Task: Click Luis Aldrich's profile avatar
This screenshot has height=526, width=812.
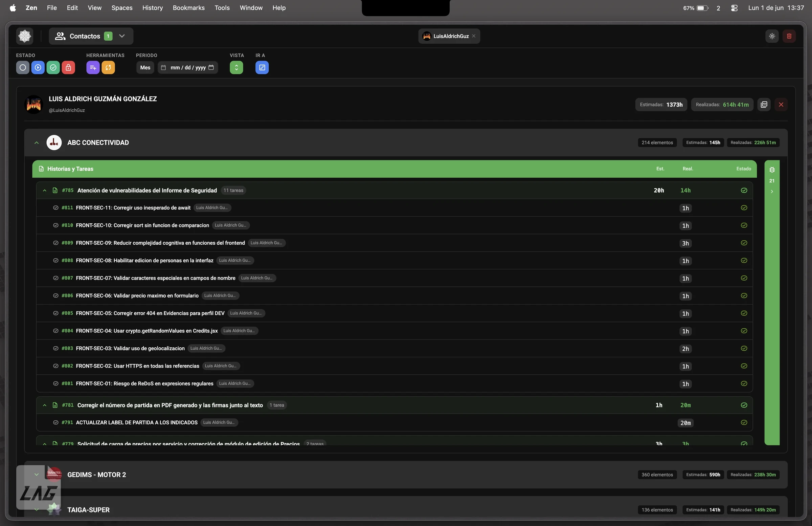Action: (x=34, y=105)
